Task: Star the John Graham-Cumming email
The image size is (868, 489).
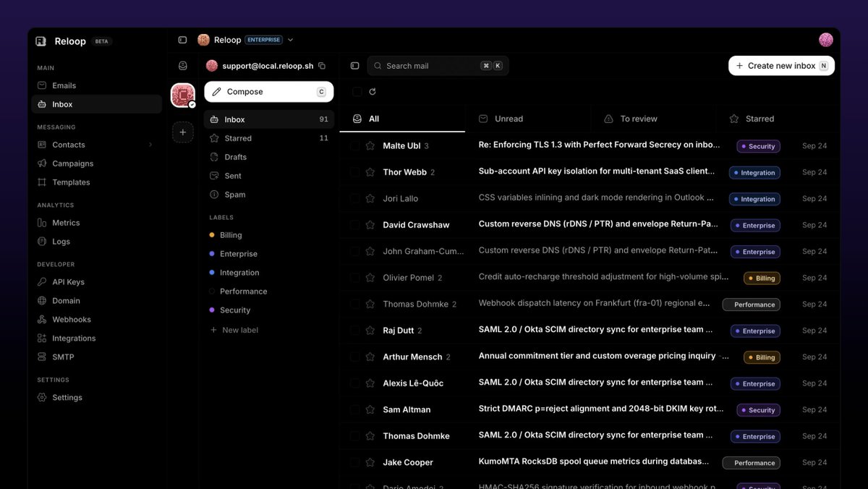Action: point(370,251)
